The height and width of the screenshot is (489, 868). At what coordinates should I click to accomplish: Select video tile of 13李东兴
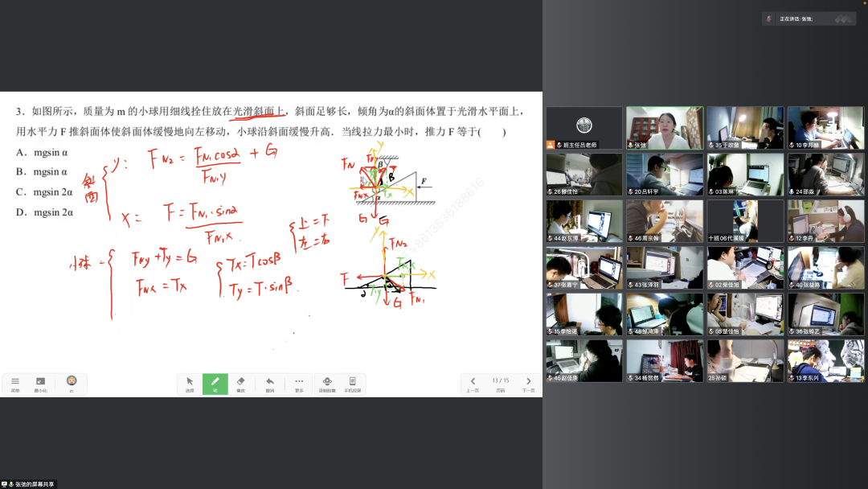(x=826, y=360)
